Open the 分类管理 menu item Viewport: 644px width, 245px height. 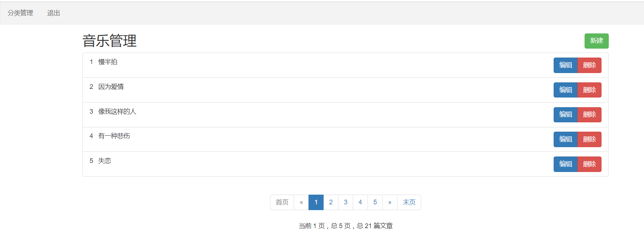[20, 13]
